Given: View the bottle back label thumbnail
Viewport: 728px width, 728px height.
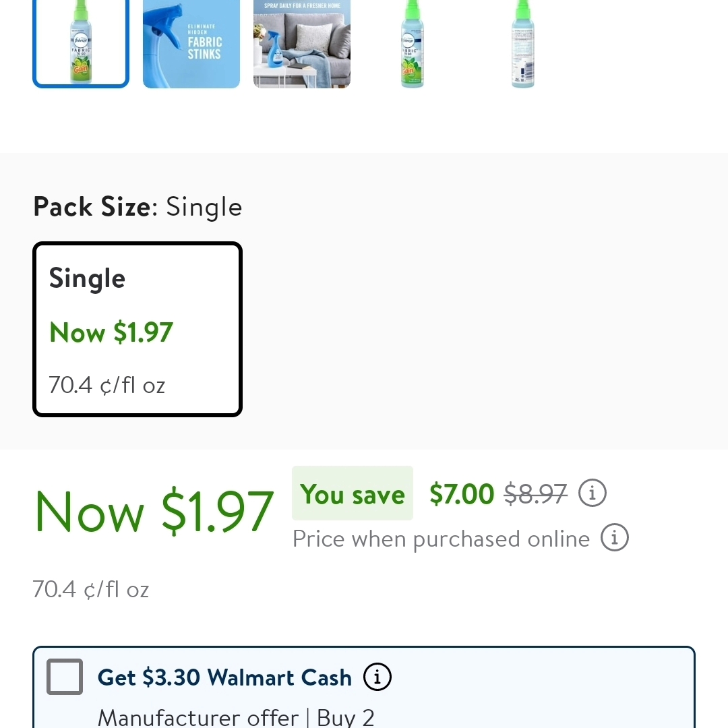Looking at the screenshot, I should pyautogui.click(x=523, y=43).
